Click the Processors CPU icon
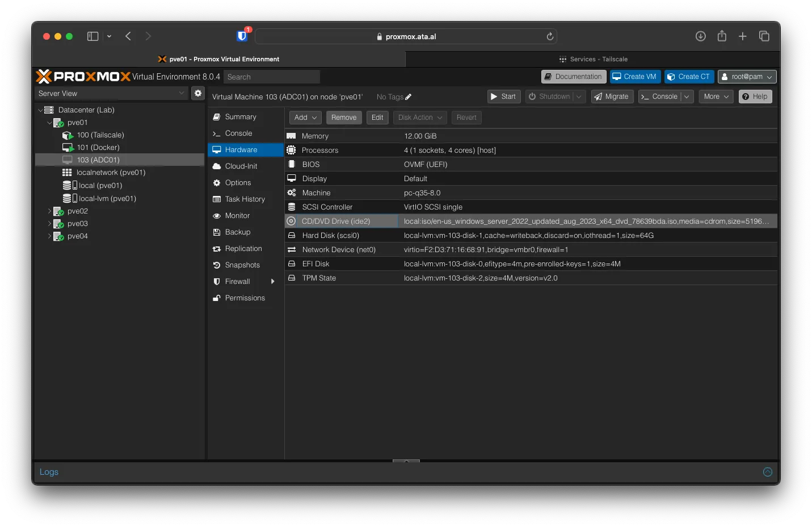This screenshot has height=527, width=812. (x=291, y=150)
